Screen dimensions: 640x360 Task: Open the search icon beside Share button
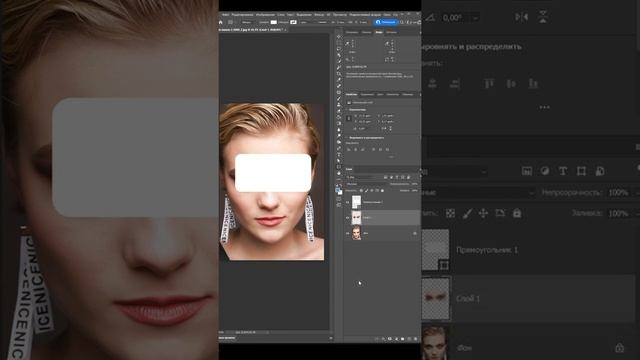pos(402,22)
